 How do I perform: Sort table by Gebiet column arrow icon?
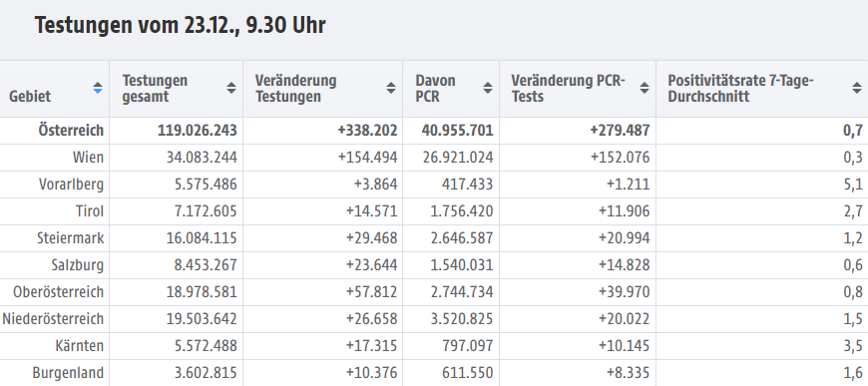coord(98,88)
